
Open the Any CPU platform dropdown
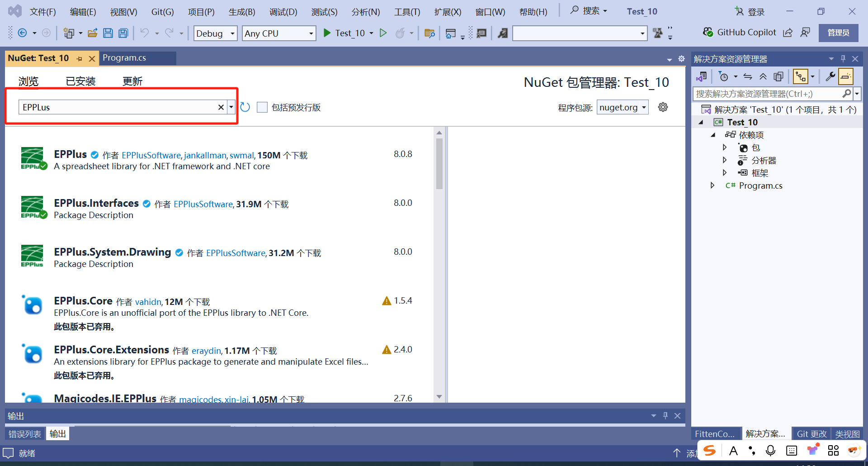[x=311, y=33]
